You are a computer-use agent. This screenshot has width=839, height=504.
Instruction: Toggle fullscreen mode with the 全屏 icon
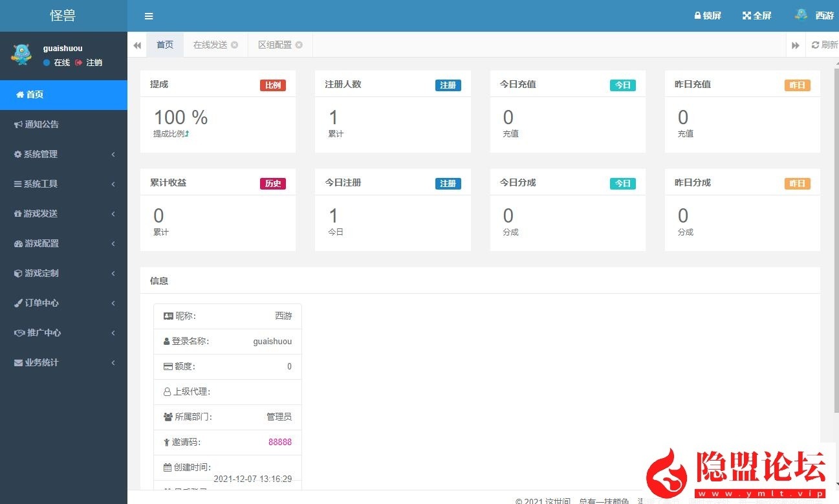[x=756, y=15]
